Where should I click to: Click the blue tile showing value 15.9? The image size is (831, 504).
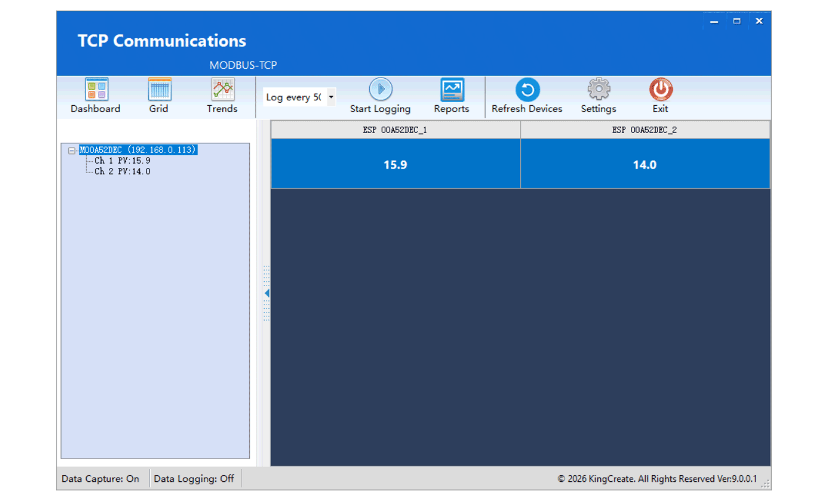[395, 164]
